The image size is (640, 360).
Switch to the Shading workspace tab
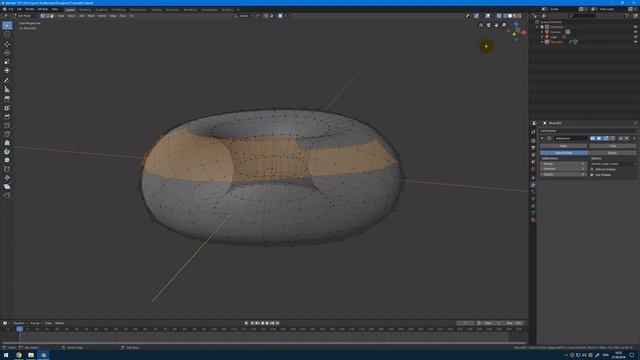click(156, 10)
